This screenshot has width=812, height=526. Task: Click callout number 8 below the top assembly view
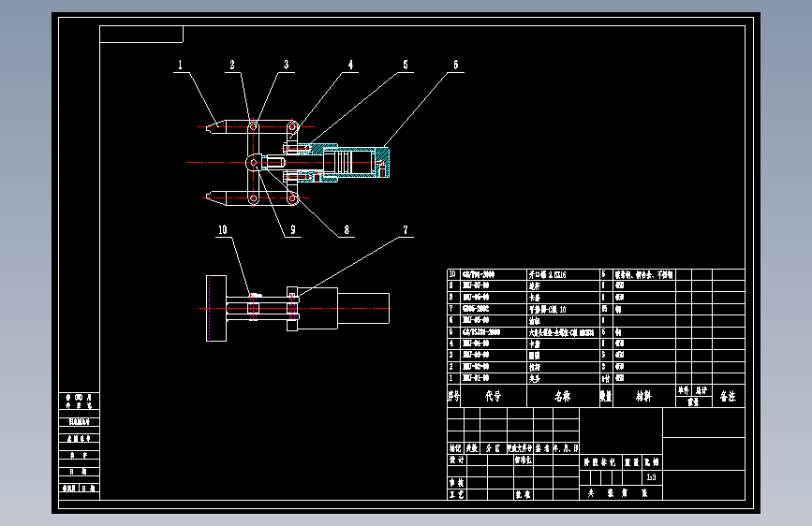pyautogui.click(x=347, y=229)
